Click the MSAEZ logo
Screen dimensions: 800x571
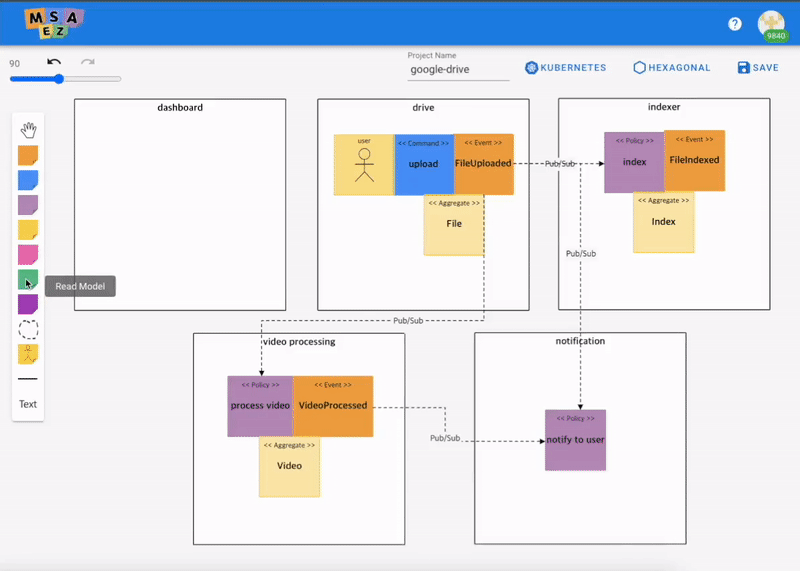click(x=54, y=22)
